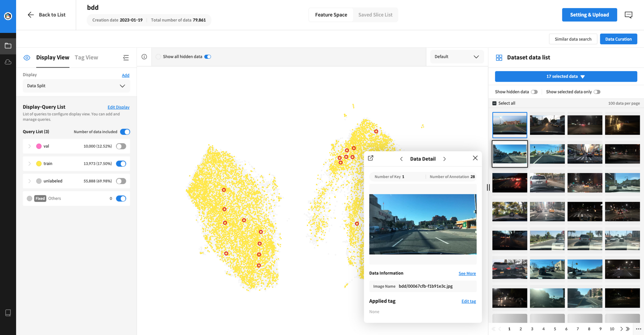Click the yellow train color swatch
Viewport: 644px width, 335px height.
point(39,164)
